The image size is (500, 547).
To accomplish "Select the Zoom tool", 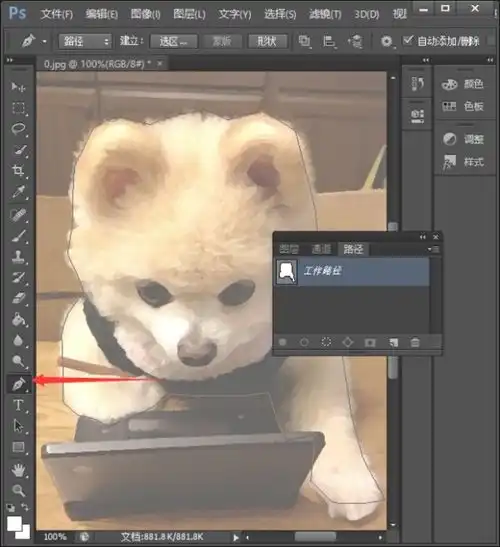I will [18, 490].
